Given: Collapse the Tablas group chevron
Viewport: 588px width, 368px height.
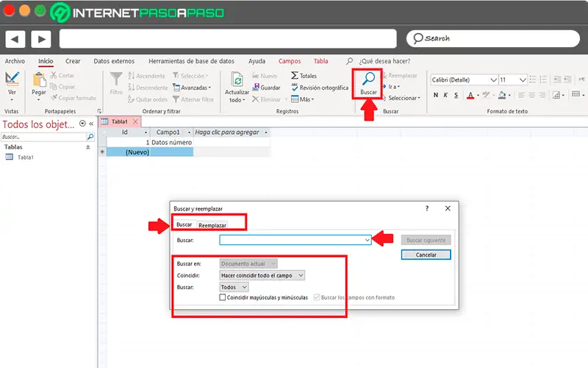Looking at the screenshot, I should (88, 147).
